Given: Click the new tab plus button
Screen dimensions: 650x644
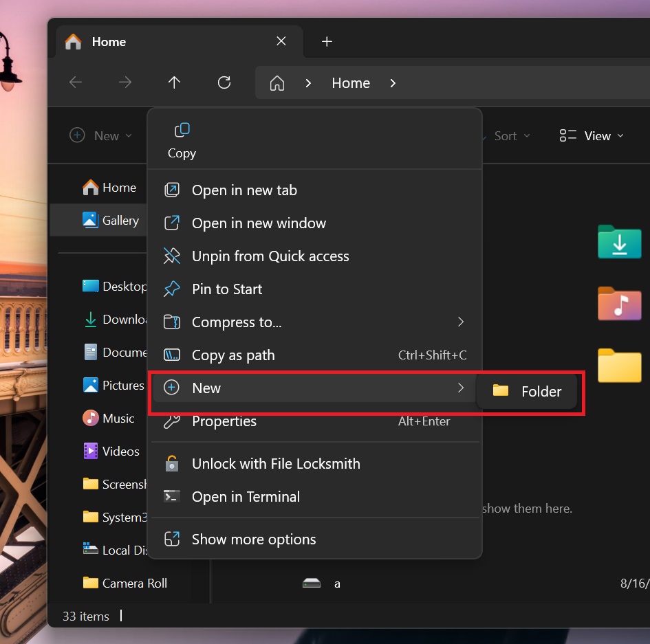Looking at the screenshot, I should coord(327,41).
